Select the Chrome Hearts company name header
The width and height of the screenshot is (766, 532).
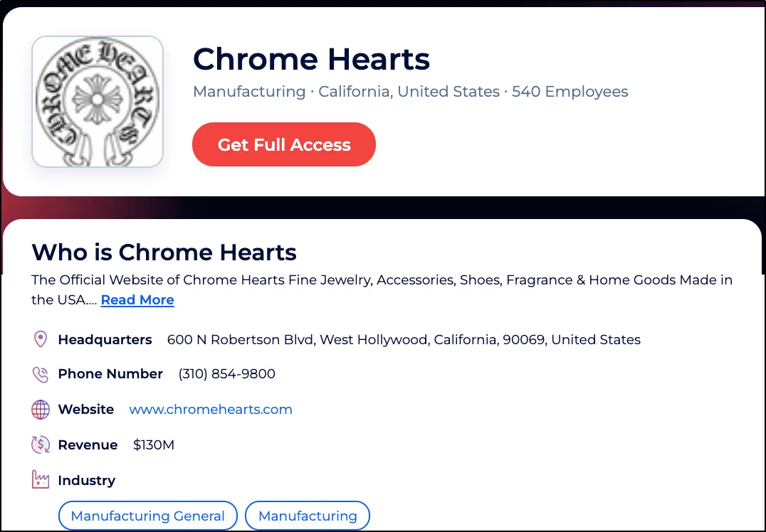tap(311, 60)
